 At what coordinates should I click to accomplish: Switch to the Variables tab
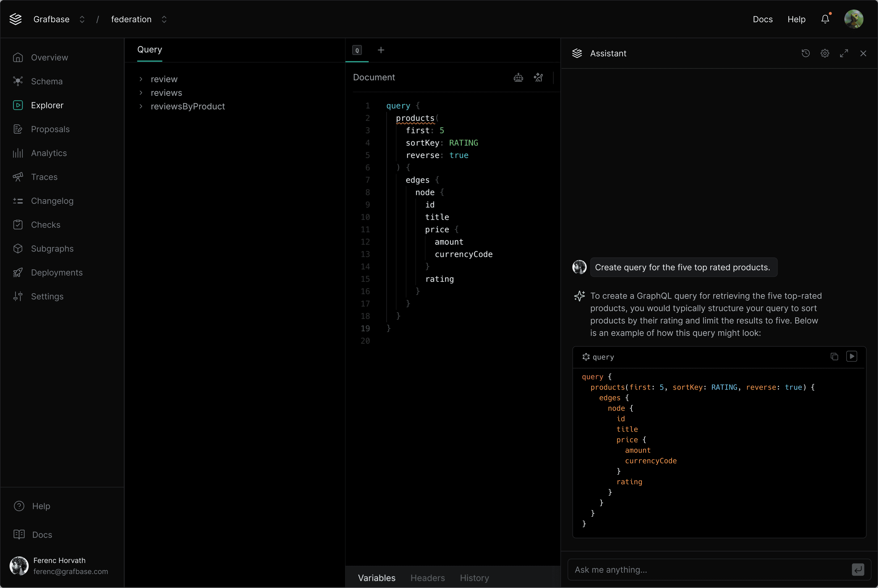tap(376, 578)
